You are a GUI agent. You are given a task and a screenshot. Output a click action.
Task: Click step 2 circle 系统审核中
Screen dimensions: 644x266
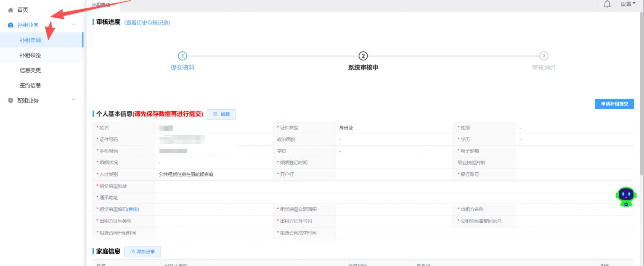click(x=363, y=56)
